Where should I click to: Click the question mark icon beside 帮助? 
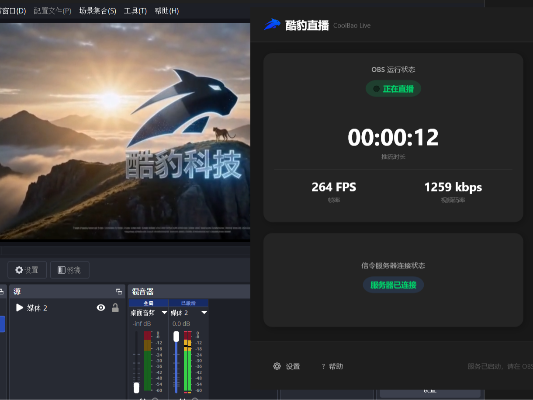(323, 366)
